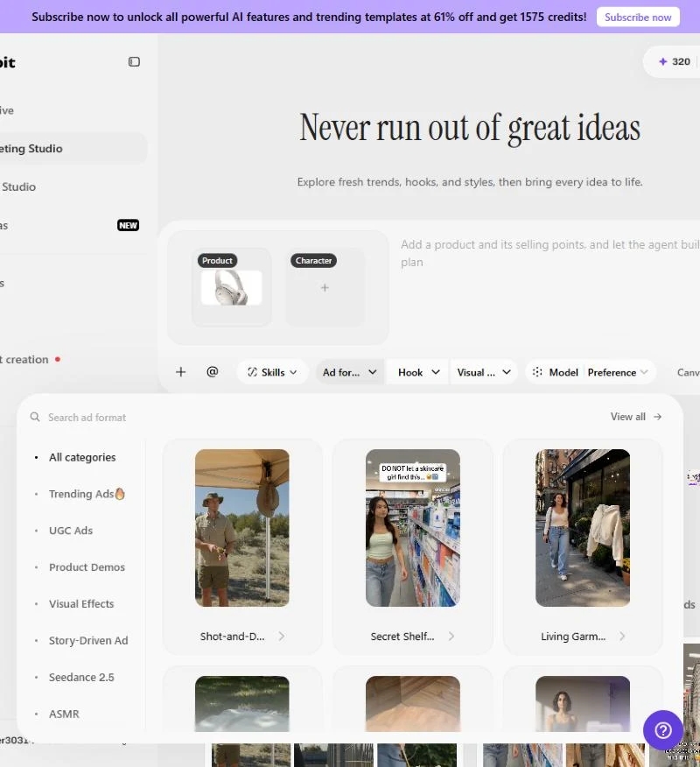Click the plus attach icon in prompt toolbar
This screenshot has height=767, width=700.
(181, 372)
